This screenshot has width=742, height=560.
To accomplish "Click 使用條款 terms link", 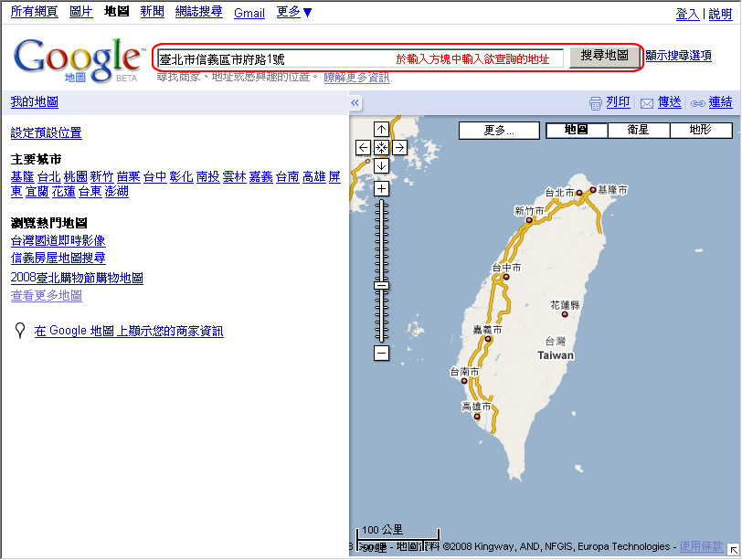I will click(701, 546).
